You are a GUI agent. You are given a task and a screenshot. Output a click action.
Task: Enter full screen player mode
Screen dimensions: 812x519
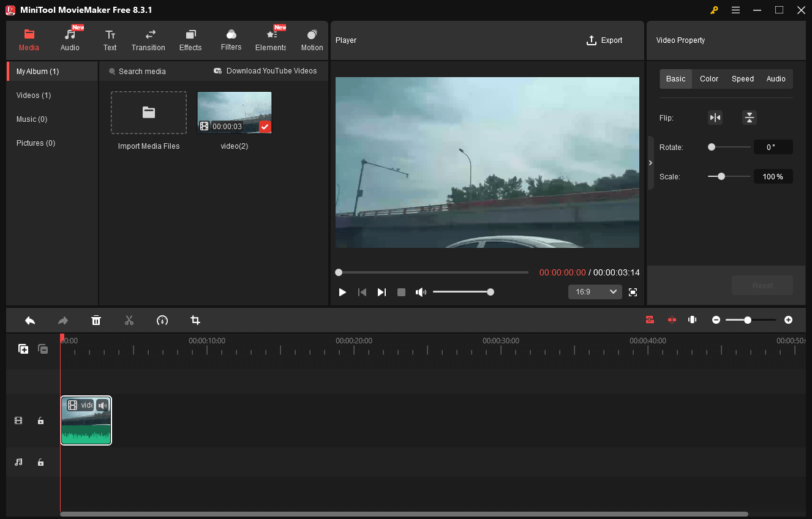(633, 292)
